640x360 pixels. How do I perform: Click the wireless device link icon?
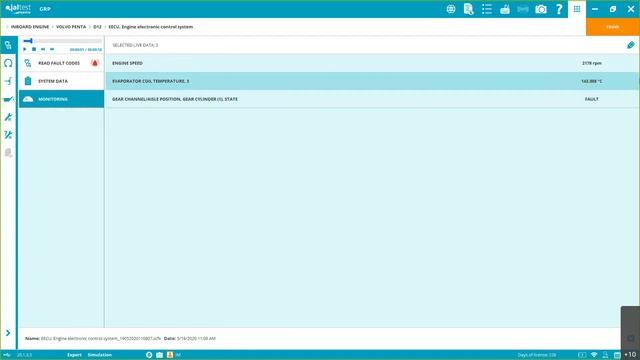tap(505, 9)
